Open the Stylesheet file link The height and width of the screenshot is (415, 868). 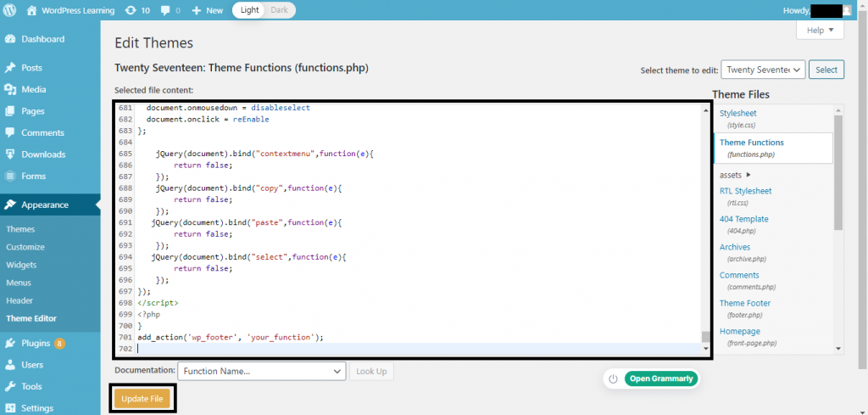click(737, 113)
